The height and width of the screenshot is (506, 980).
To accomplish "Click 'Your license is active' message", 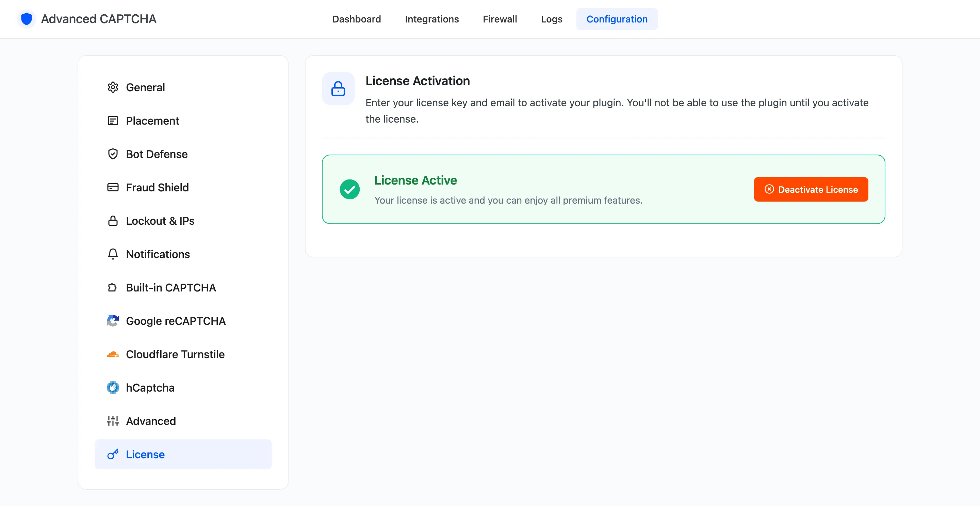I will pos(508,200).
